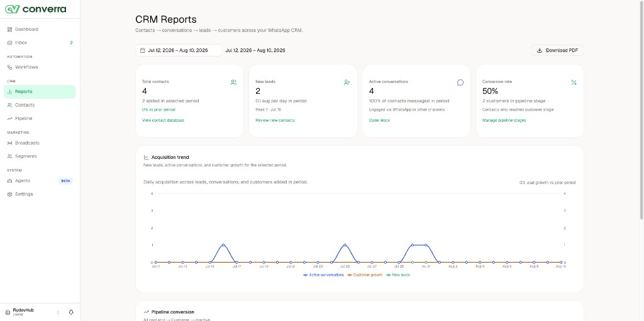The height and width of the screenshot is (321, 644).
Task: Click the Inbox unread count 2
Action: point(71,43)
